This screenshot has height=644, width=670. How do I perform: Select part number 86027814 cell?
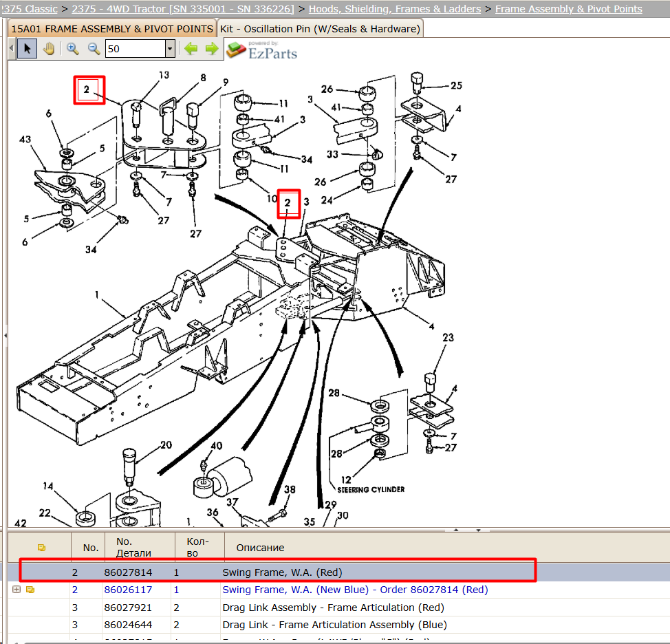[x=128, y=572]
